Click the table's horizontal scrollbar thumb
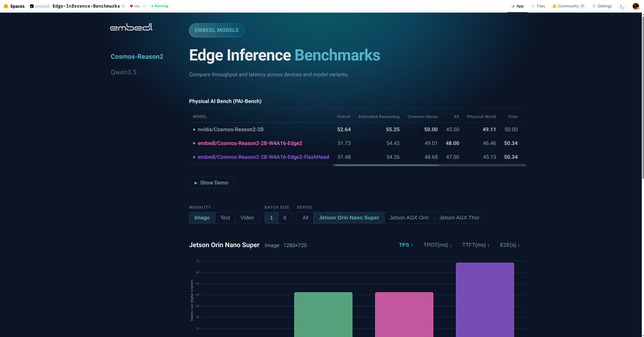 (x=387, y=165)
